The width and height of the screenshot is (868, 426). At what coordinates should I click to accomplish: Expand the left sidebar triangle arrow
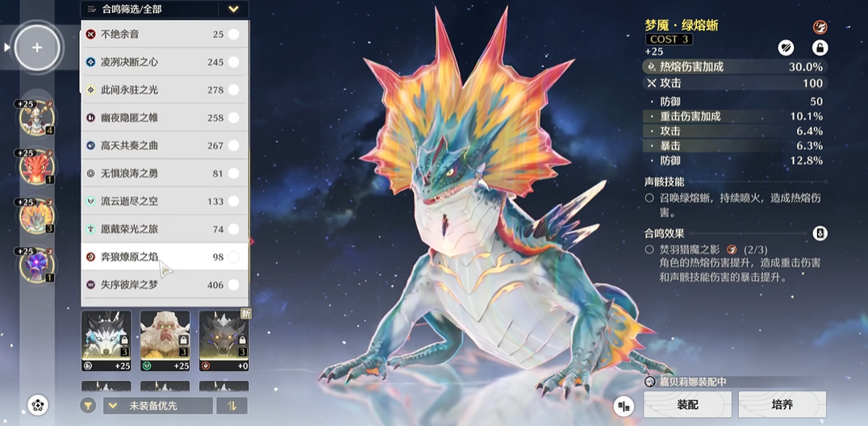click(x=7, y=48)
